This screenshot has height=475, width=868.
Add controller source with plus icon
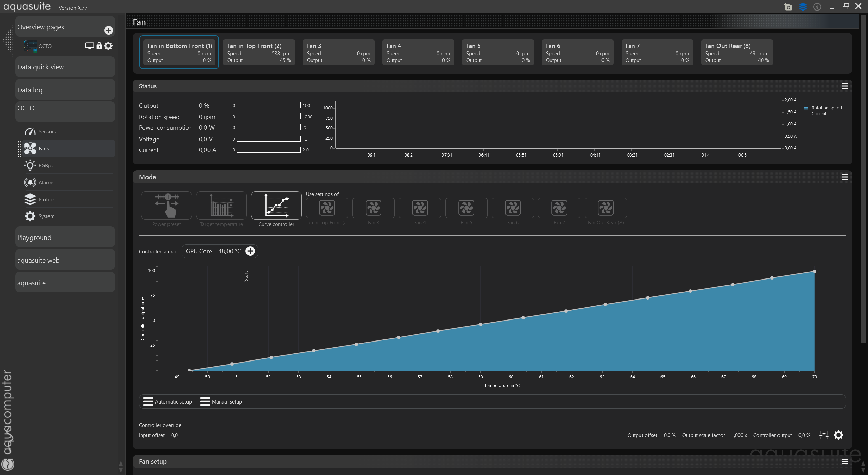point(250,251)
